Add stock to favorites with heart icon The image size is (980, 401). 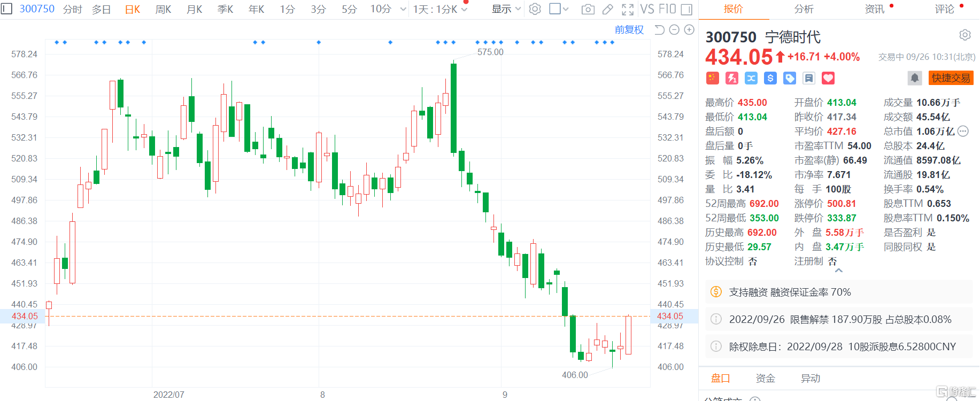(828, 78)
